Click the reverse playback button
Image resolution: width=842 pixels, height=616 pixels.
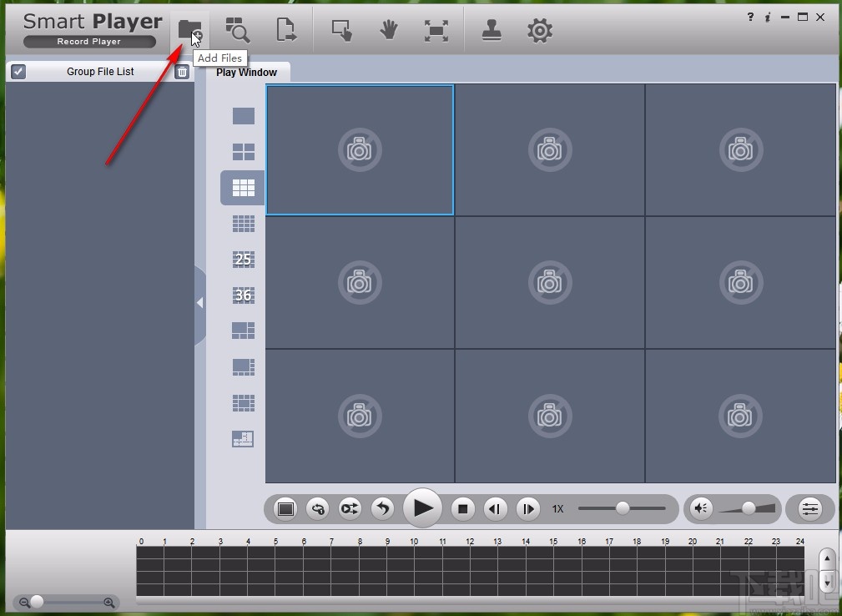382,508
